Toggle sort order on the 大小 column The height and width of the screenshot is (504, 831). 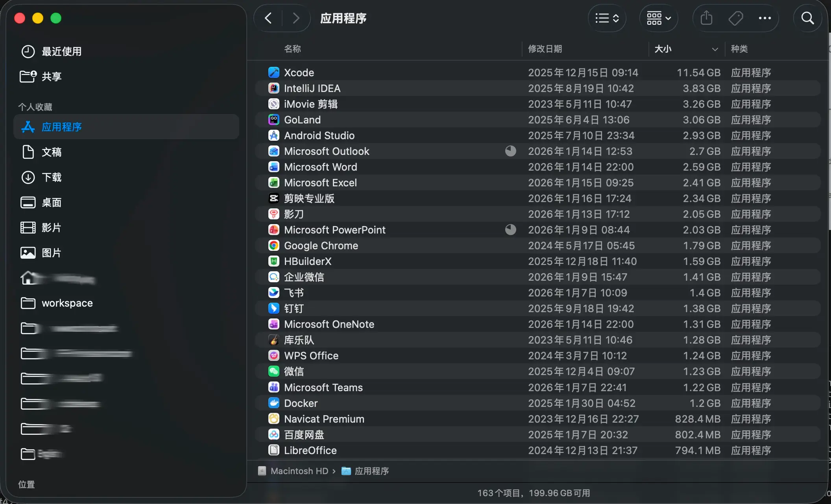(x=685, y=49)
